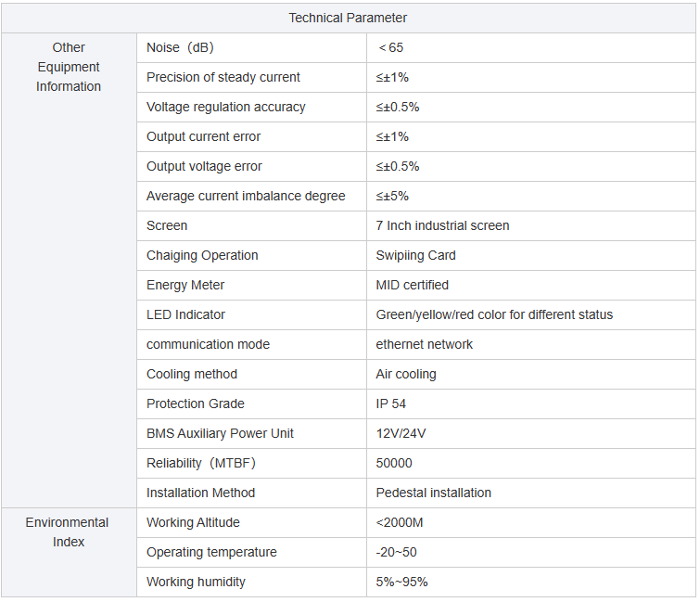
Task: Click the BMS Auxiliary Power Unit label
Action: (x=220, y=433)
